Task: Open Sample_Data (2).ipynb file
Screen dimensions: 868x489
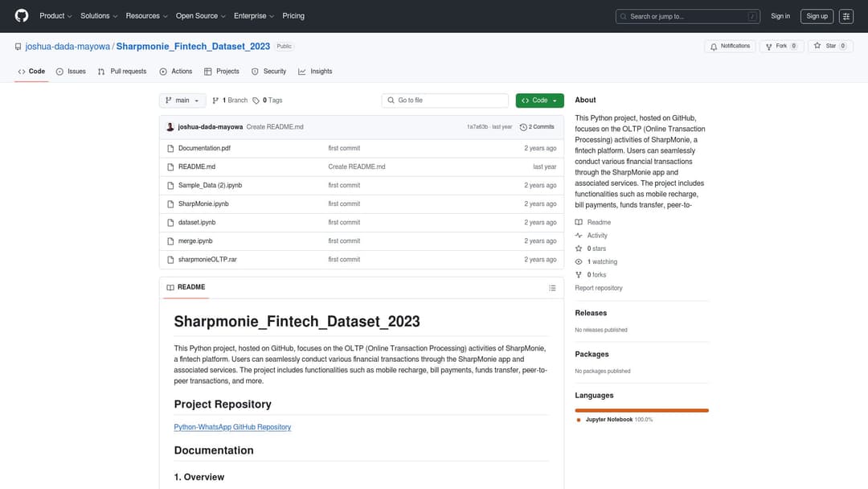Action: click(210, 186)
